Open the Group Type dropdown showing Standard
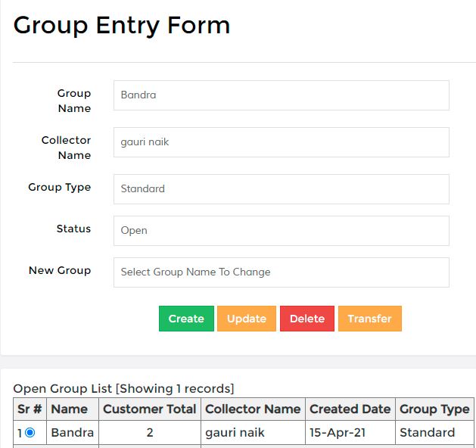 (282, 189)
